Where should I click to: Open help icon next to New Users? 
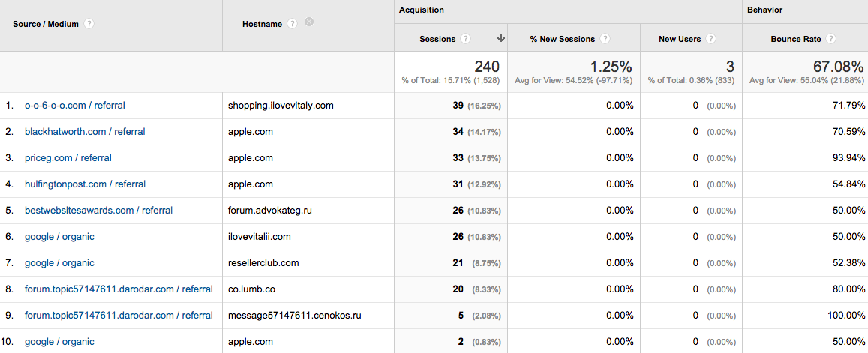(x=710, y=39)
